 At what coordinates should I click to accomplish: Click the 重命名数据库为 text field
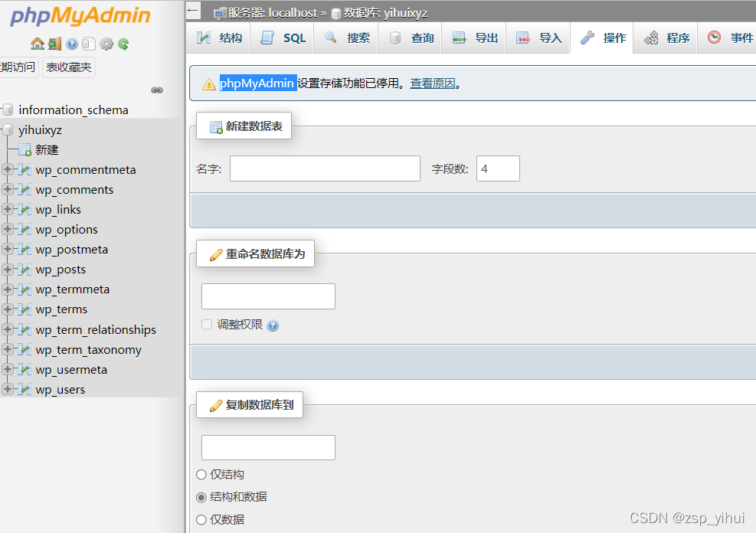point(268,296)
